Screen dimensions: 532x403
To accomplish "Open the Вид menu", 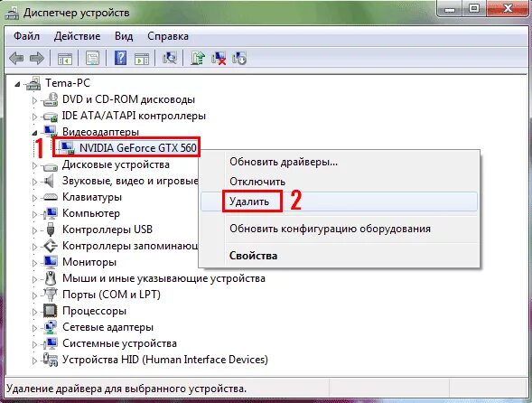I will click(124, 36).
